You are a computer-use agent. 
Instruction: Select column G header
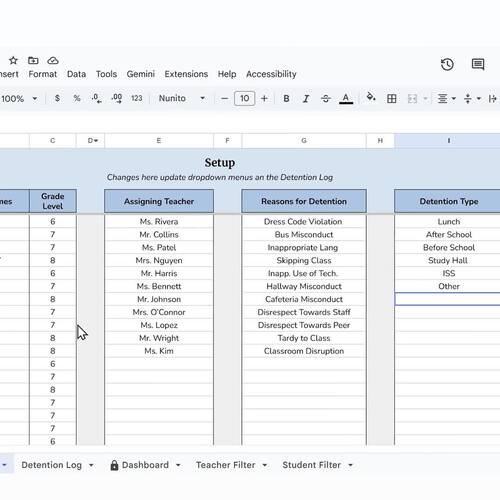tap(304, 141)
